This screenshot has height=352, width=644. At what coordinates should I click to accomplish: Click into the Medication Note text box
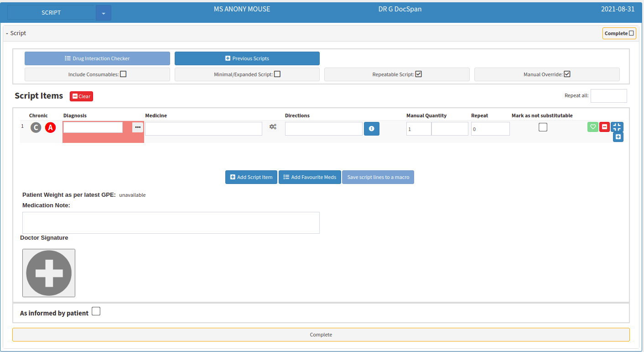[x=171, y=223]
